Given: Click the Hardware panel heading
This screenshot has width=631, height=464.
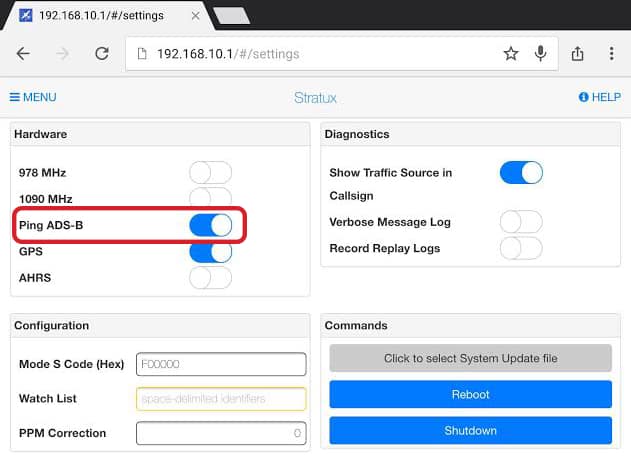Looking at the screenshot, I should 41,134.
